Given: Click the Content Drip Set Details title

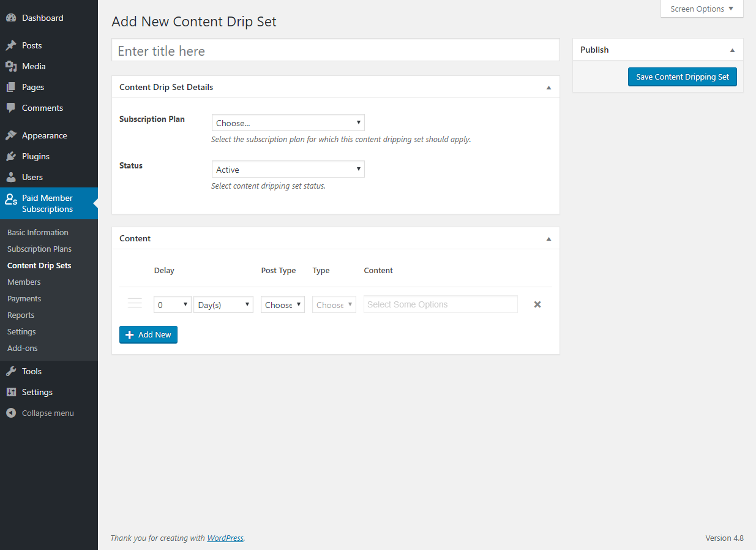Looking at the screenshot, I should [167, 87].
